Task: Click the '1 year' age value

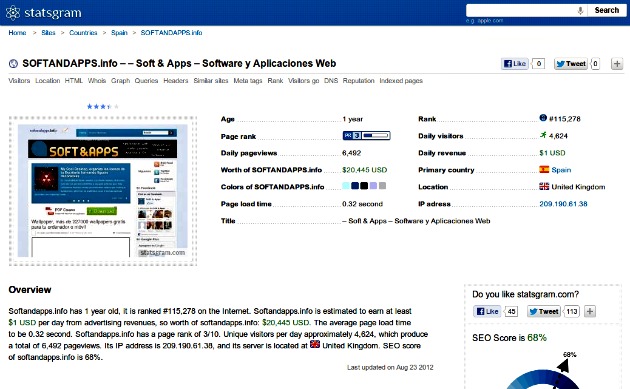Action: point(353,119)
